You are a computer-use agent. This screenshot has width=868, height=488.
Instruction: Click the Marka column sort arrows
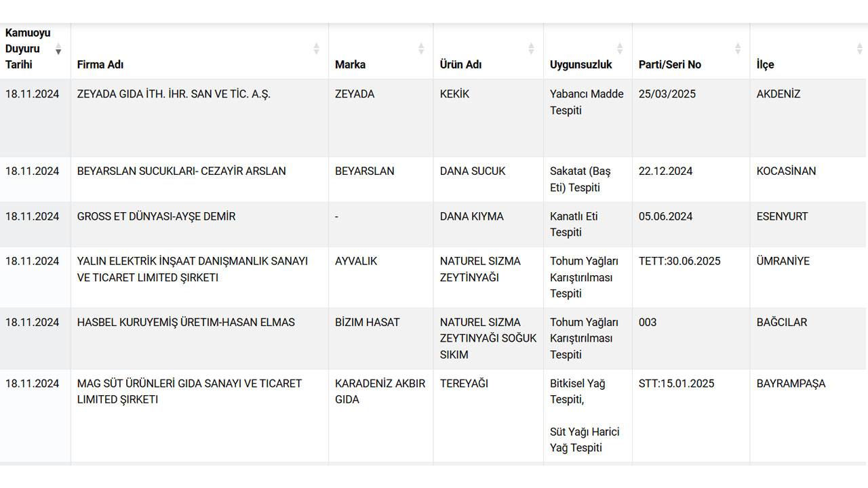pos(421,49)
